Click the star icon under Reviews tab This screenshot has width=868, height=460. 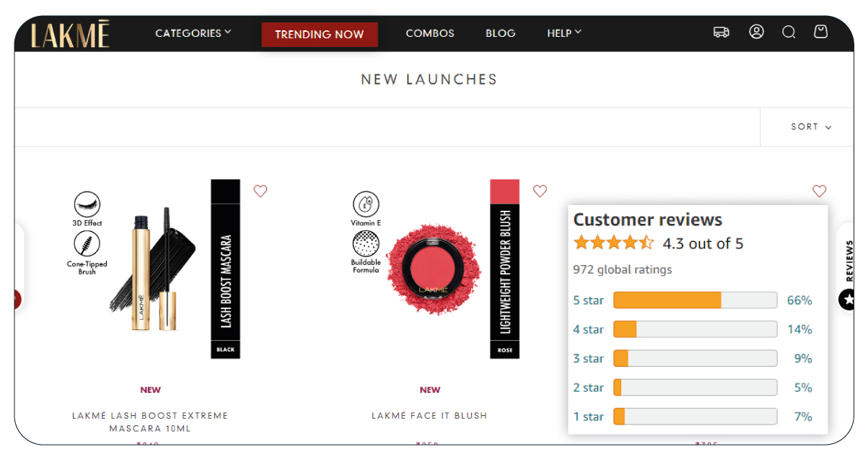pyautogui.click(x=849, y=299)
